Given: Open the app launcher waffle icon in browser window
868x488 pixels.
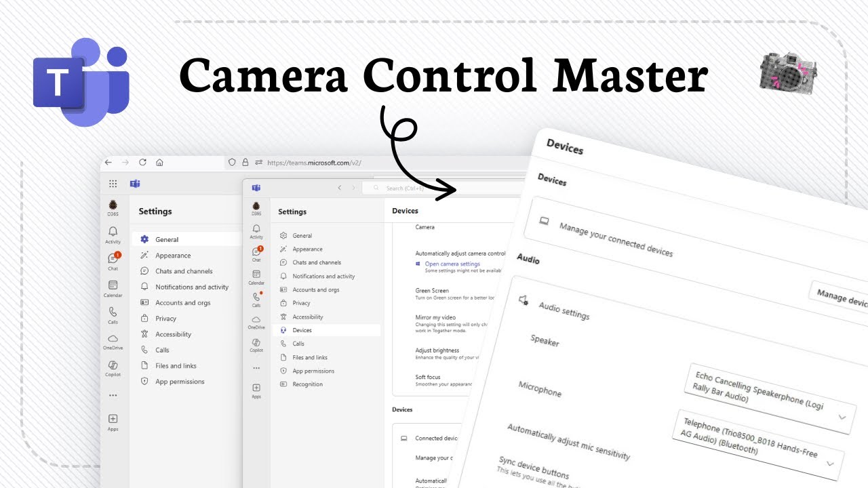Looking at the screenshot, I should (113, 184).
